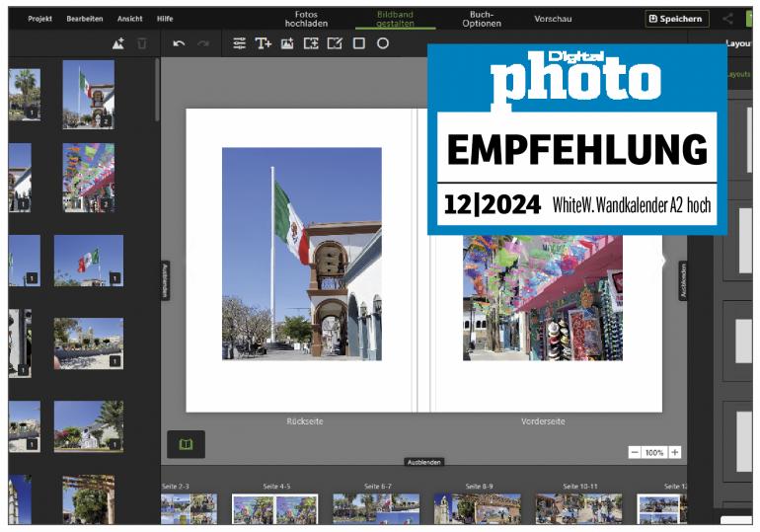
Task: Open the Projekt menu
Action: click(x=39, y=19)
